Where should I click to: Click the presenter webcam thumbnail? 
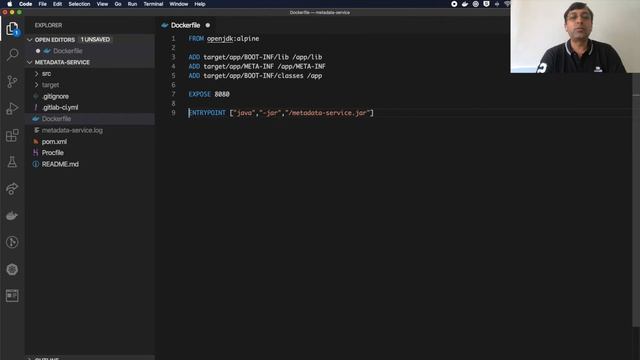pyautogui.click(x=575, y=36)
